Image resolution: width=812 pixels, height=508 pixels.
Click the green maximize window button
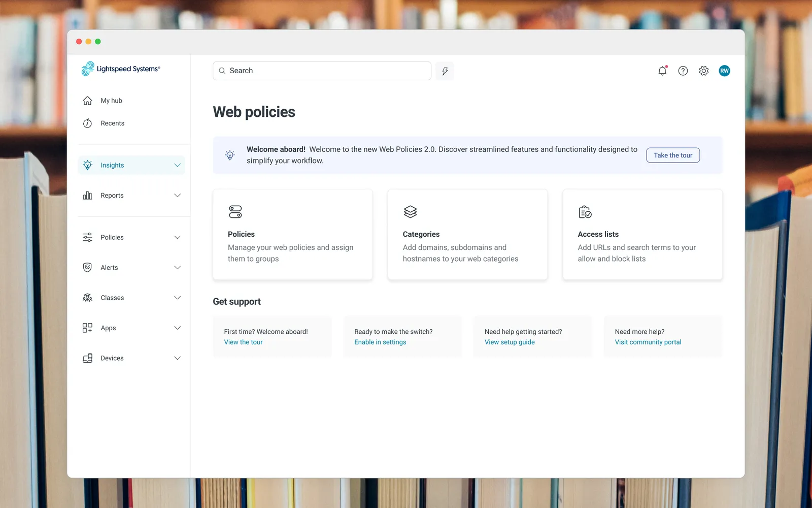click(x=98, y=42)
